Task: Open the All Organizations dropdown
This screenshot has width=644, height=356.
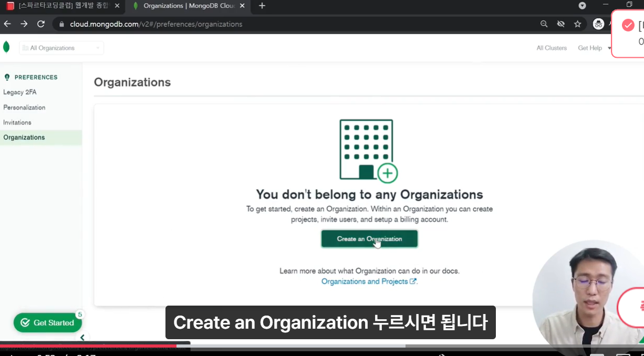Action: coord(61,48)
